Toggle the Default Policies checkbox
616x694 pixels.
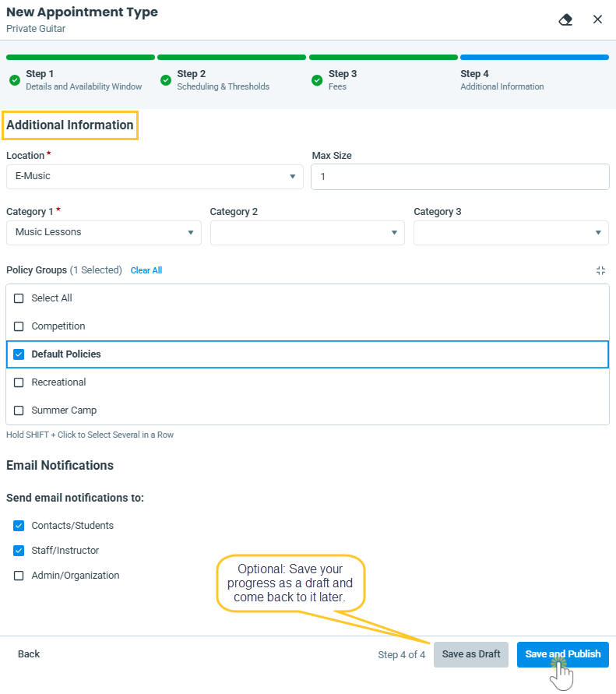[19, 354]
